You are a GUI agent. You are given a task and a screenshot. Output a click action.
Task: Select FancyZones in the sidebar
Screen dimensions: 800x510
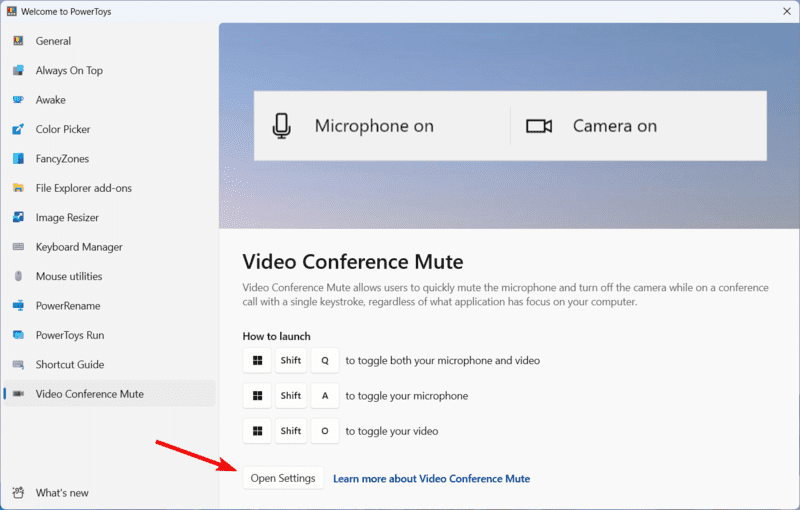[109, 159]
